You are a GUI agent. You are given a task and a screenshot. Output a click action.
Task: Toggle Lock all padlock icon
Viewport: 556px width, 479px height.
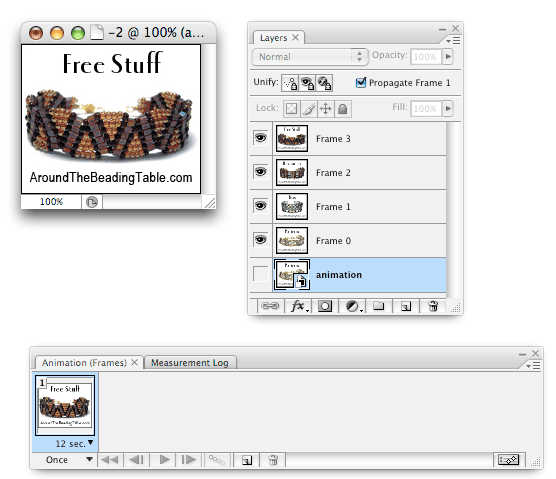pyautogui.click(x=343, y=109)
